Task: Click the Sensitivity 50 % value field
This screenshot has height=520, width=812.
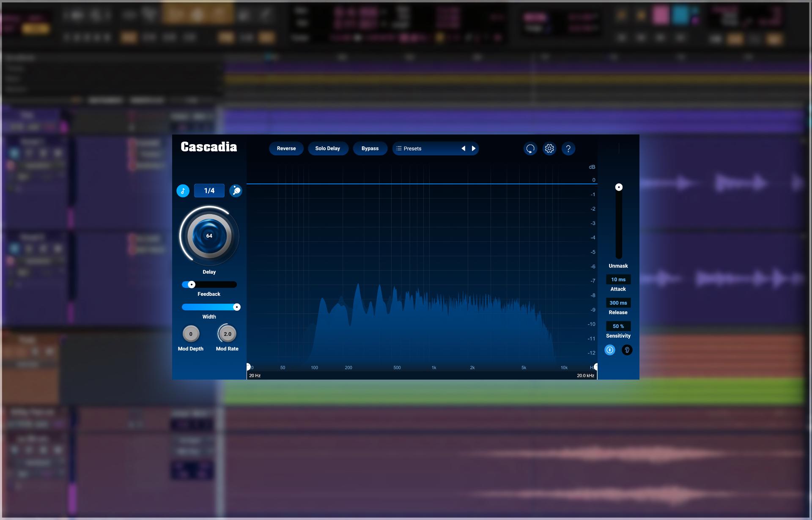Action: (618, 326)
